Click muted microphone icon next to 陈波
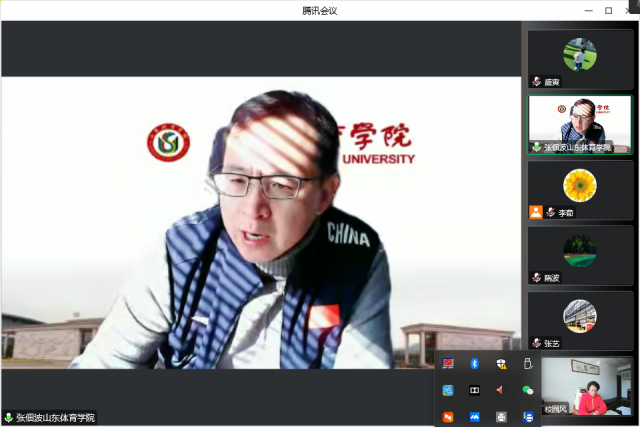Viewport: 640px width, 427px height. pos(536,277)
